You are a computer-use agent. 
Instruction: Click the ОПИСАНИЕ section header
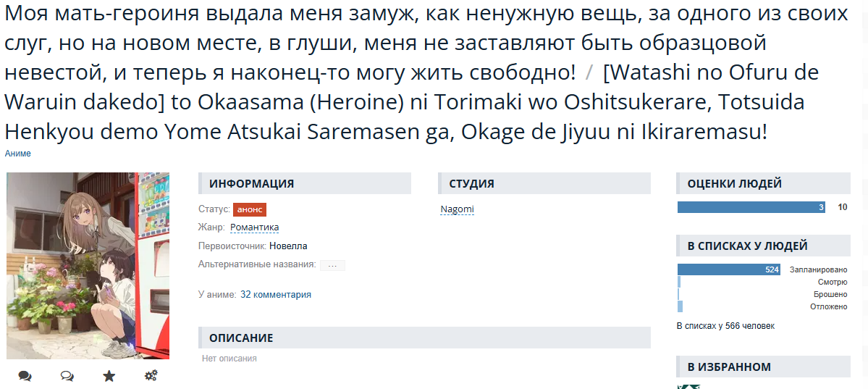(424, 338)
